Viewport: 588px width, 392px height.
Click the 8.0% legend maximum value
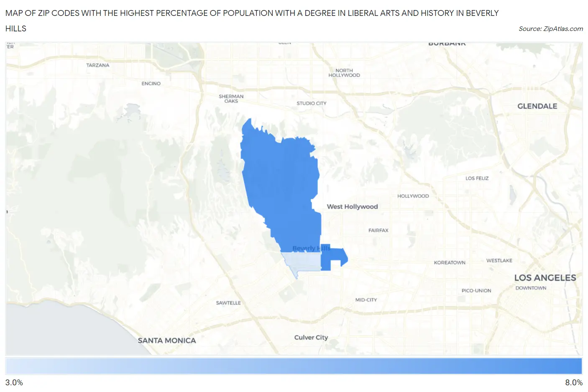[x=574, y=382]
